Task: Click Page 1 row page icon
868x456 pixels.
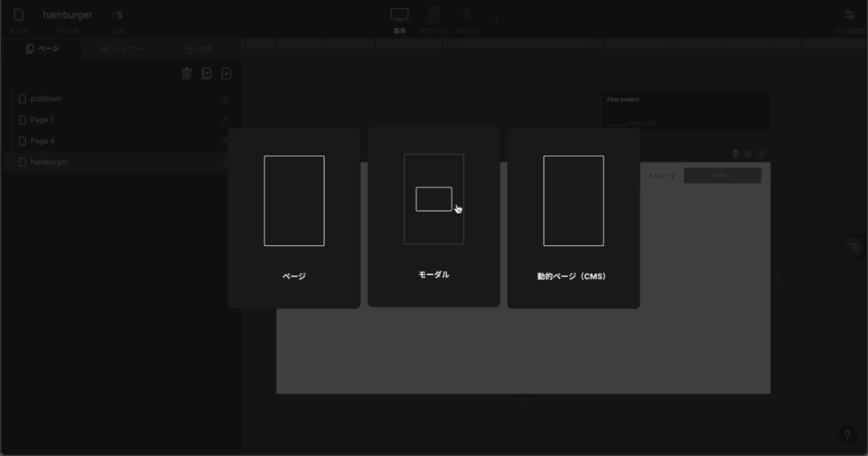Action: coord(23,120)
